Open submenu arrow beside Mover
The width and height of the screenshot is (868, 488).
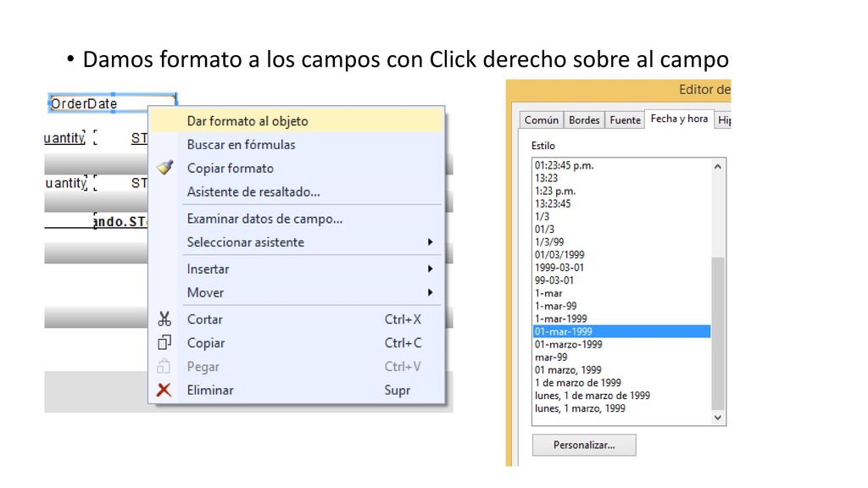430,292
